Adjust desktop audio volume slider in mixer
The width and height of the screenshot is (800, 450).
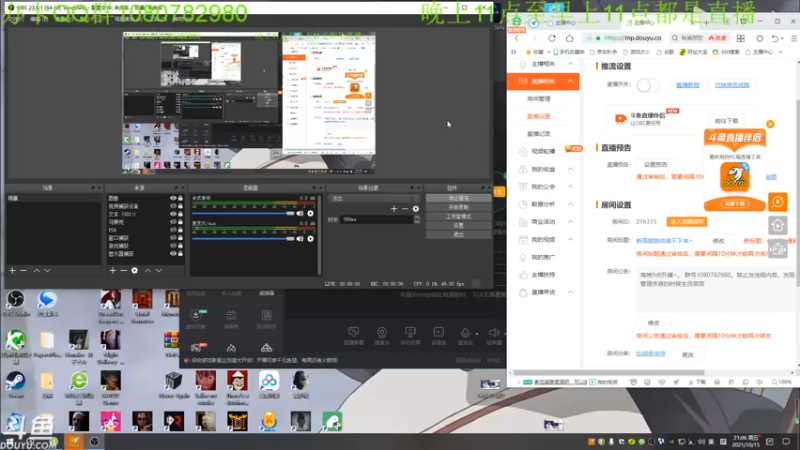(x=243, y=213)
